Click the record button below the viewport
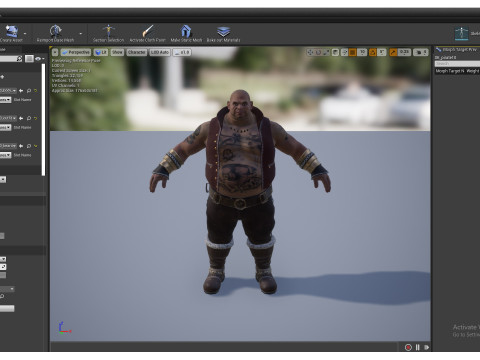The height and width of the screenshot is (360, 480). [408, 347]
